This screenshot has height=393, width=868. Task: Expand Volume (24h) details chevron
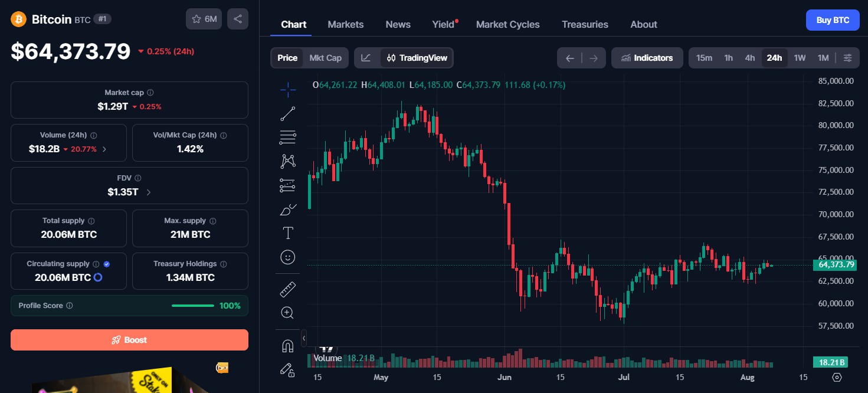tap(104, 149)
